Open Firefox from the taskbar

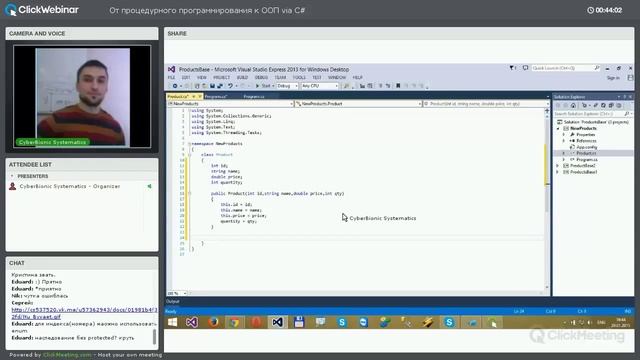click(213, 322)
